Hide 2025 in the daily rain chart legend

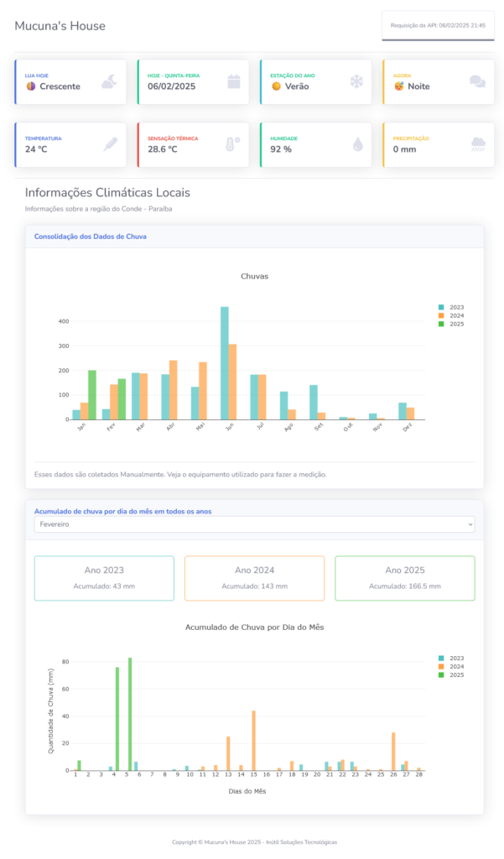pyautogui.click(x=451, y=674)
